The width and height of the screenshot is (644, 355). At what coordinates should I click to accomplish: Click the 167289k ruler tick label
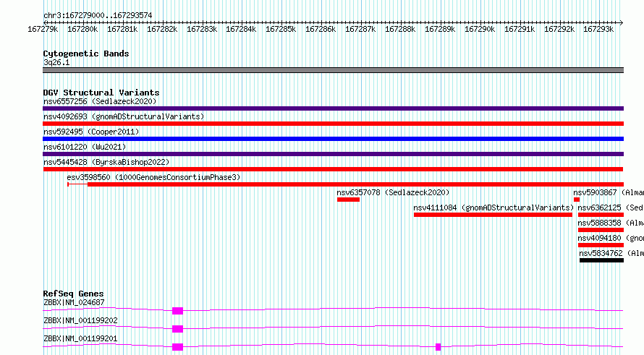point(440,29)
